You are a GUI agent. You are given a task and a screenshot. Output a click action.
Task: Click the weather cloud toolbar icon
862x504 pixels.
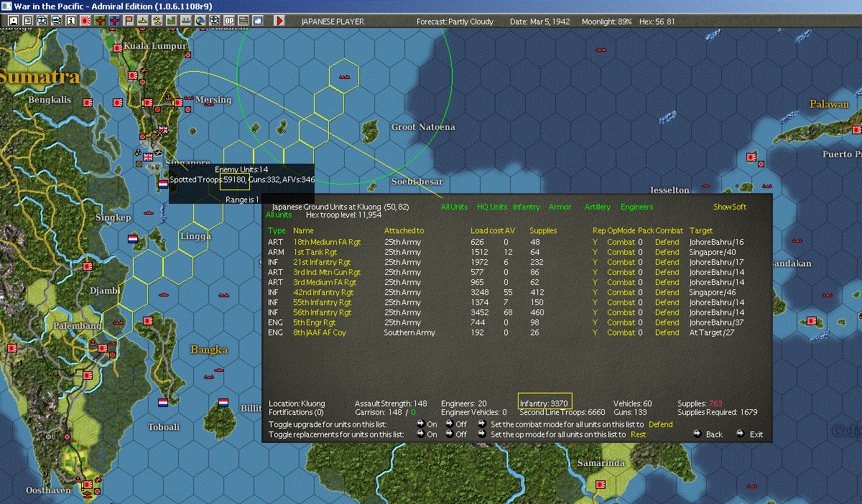click(258, 21)
